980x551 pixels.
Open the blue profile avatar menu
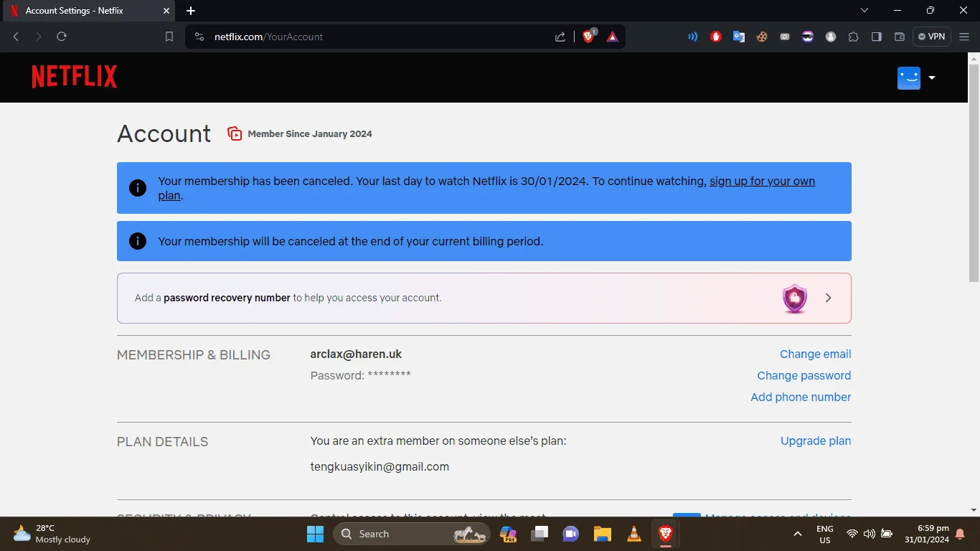click(x=909, y=77)
